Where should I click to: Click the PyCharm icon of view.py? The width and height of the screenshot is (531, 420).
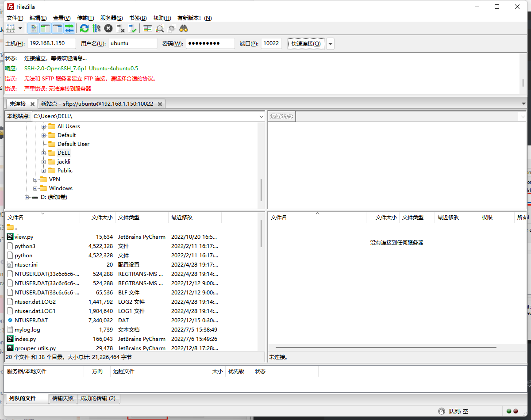[x=10, y=237]
